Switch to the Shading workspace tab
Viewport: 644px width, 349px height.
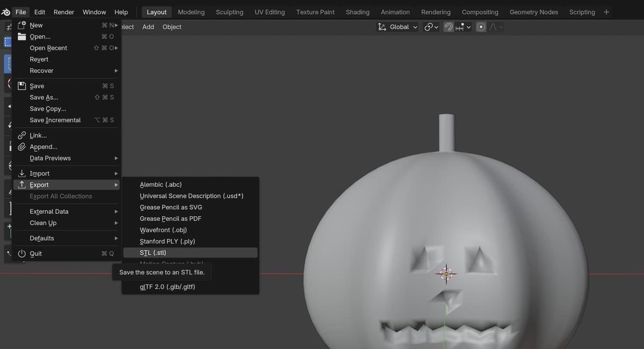click(x=357, y=12)
